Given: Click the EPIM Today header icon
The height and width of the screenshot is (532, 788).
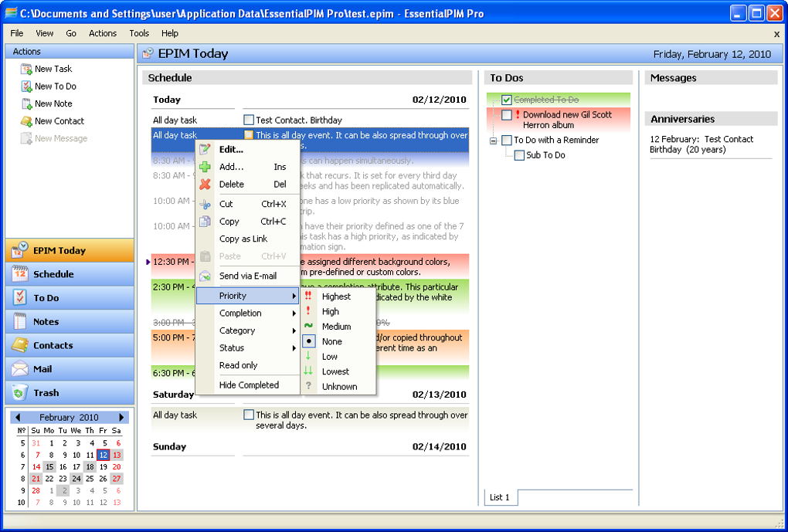Looking at the screenshot, I should (148, 53).
